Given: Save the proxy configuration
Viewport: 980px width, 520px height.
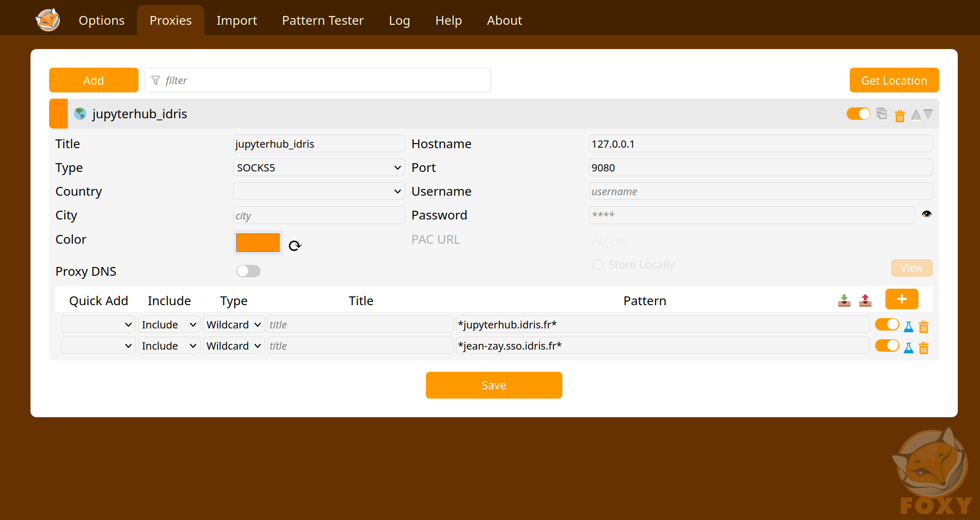Looking at the screenshot, I should (494, 385).
